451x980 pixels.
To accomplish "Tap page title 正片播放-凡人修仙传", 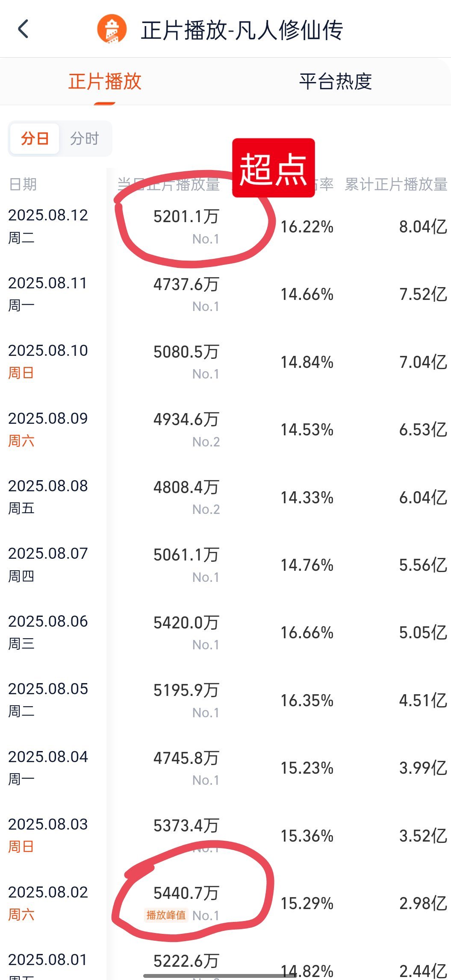I will coord(242,30).
